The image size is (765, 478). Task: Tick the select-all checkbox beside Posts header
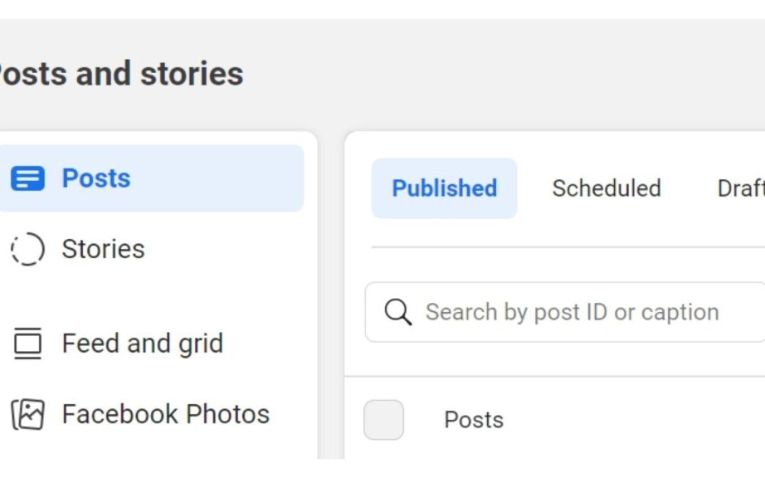pyautogui.click(x=383, y=420)
